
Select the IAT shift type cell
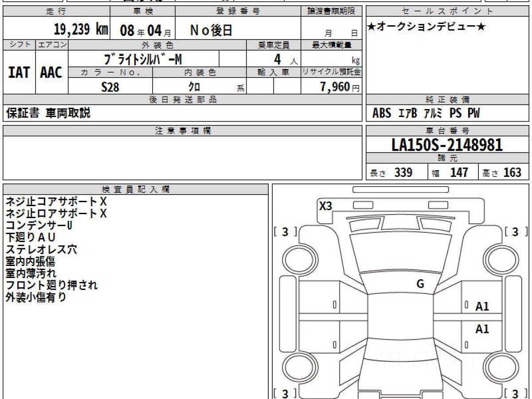pyautogui.click(x=19, y=73)
